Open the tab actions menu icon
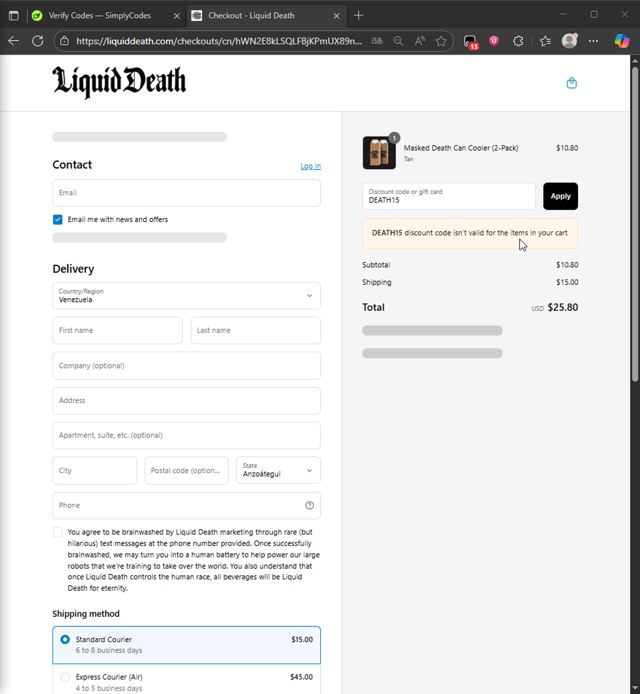 14,15
